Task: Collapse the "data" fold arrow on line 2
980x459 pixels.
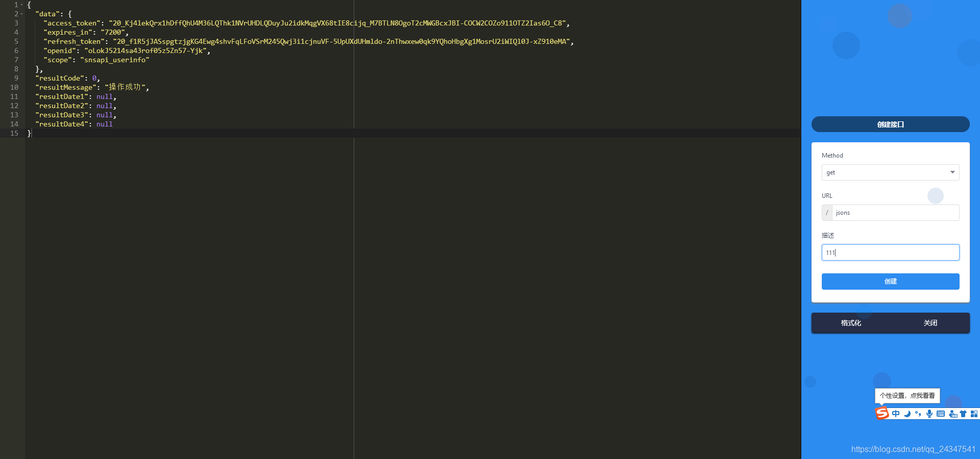Action: tap(22, 14)
